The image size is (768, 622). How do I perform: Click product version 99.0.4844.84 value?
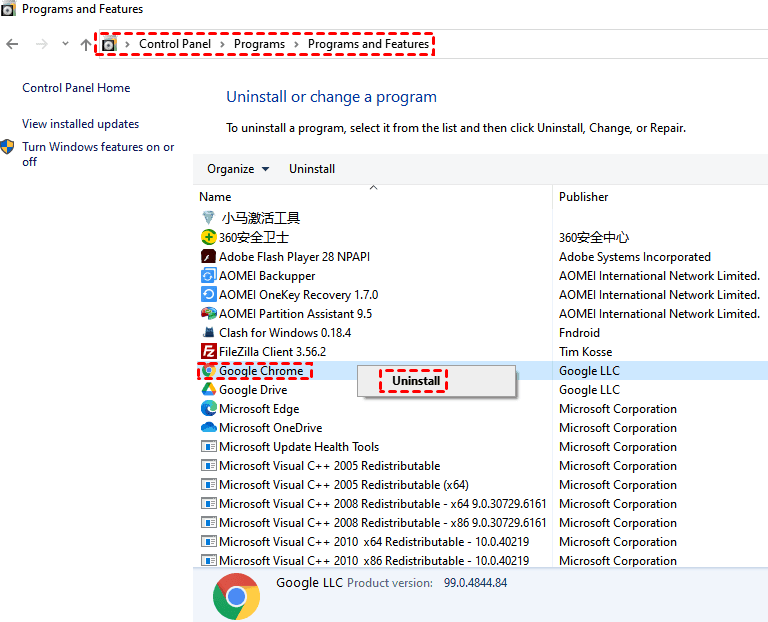[x=475, y=583]
